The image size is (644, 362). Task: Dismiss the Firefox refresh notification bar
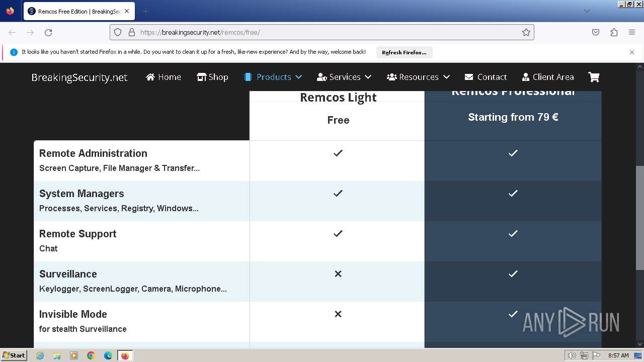(x=632, y=52)
